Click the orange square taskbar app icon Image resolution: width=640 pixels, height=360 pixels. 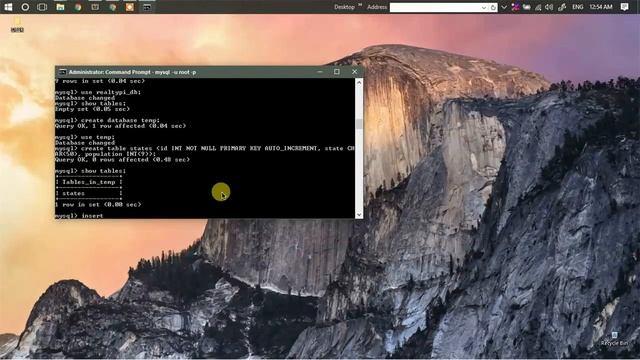click(130, 7)
